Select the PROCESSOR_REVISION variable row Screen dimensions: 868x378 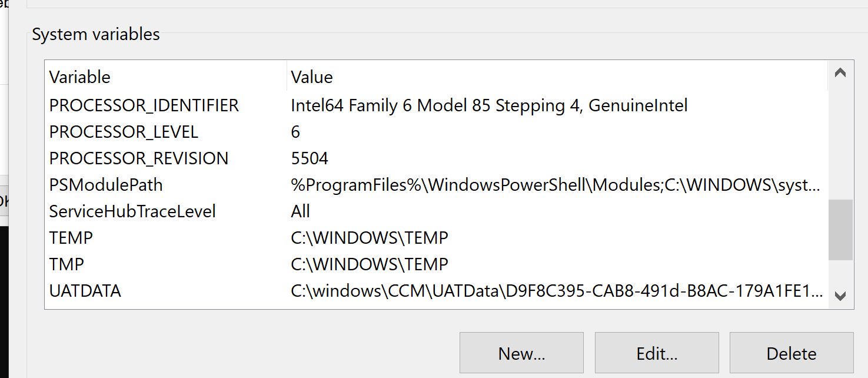click(x=139, y=158)
